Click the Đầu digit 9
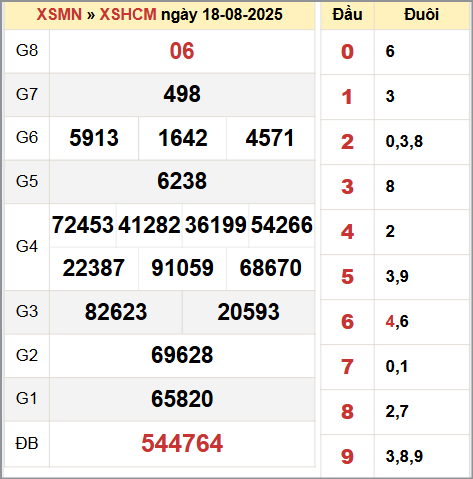Viewport: 473px width, 479px height. [x=347, y=457]
